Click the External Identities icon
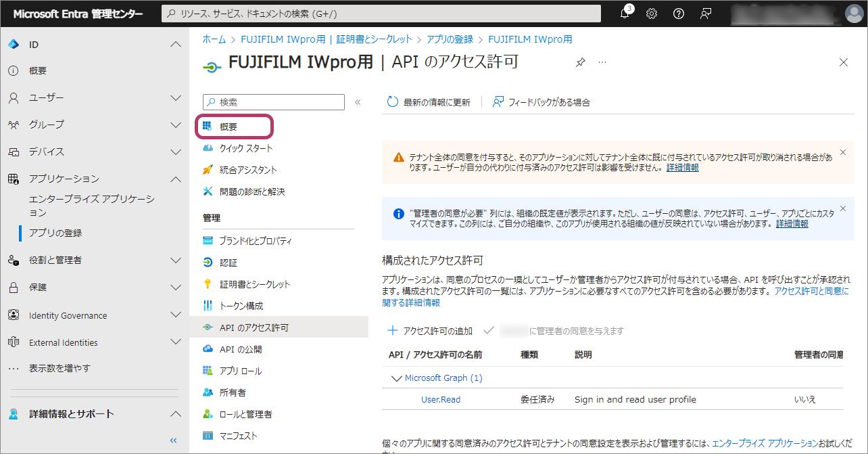Viewport: 868px width, 454px height. click(x=13, y=342)
